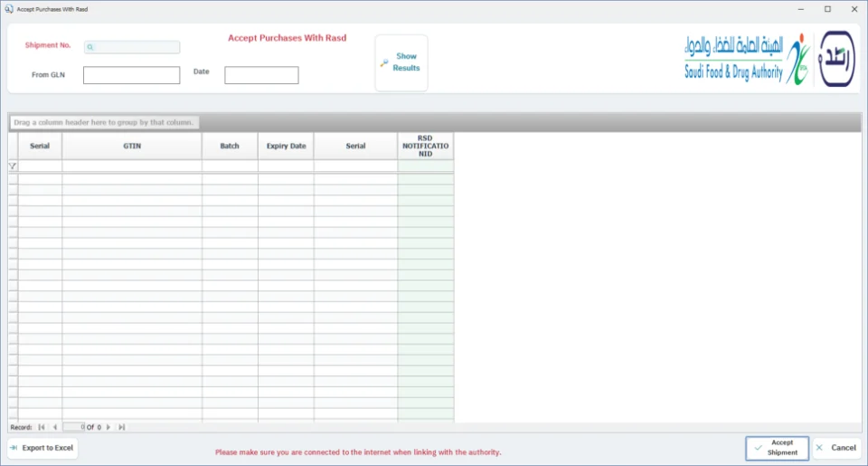The width and height of the screenshot is (868, 466).
Task: Click the filter row funnel icon
Action: point(13,166)
